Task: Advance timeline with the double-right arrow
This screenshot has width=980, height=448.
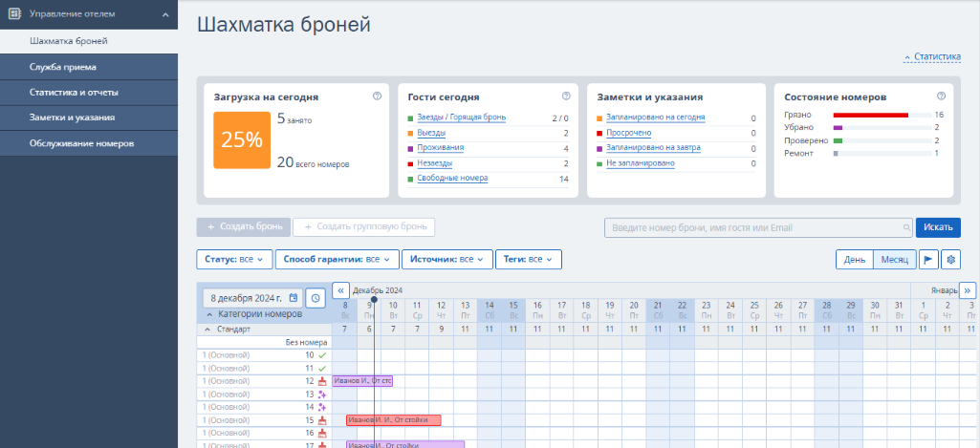Action: point(968,290)
